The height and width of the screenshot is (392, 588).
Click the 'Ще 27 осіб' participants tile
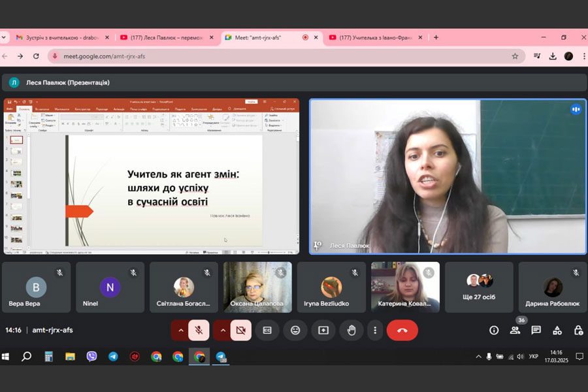(479, 287)
